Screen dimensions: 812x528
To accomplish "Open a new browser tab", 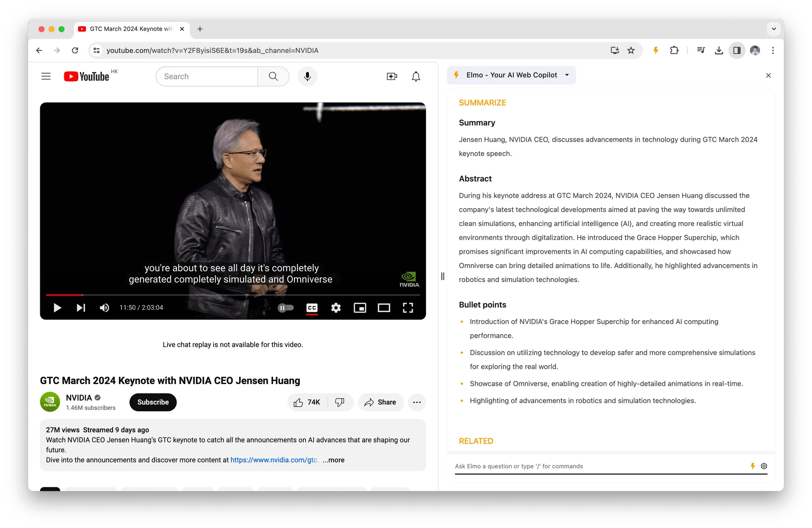I will click(200, 29).
